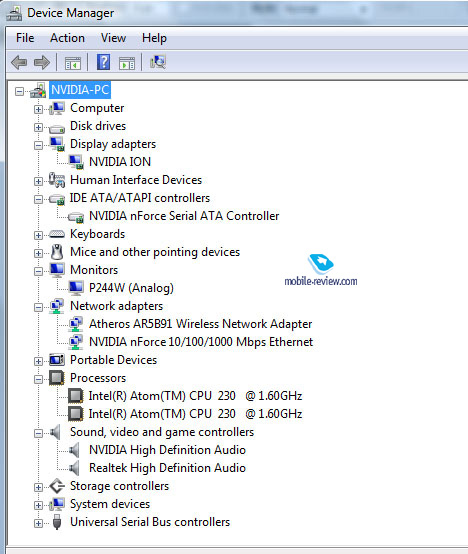468x554 pixels.
Task: Select the second Intel Atom CPU 230 entry
Action: point(195,414)
